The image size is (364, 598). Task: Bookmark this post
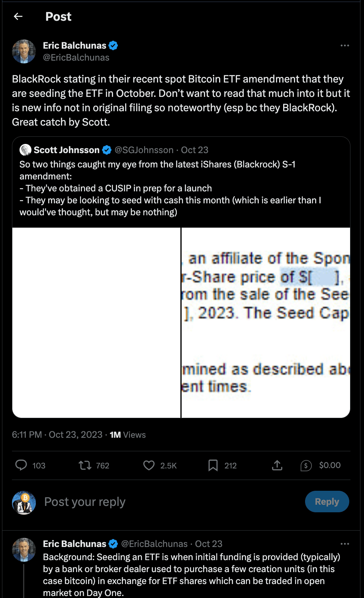213,465
